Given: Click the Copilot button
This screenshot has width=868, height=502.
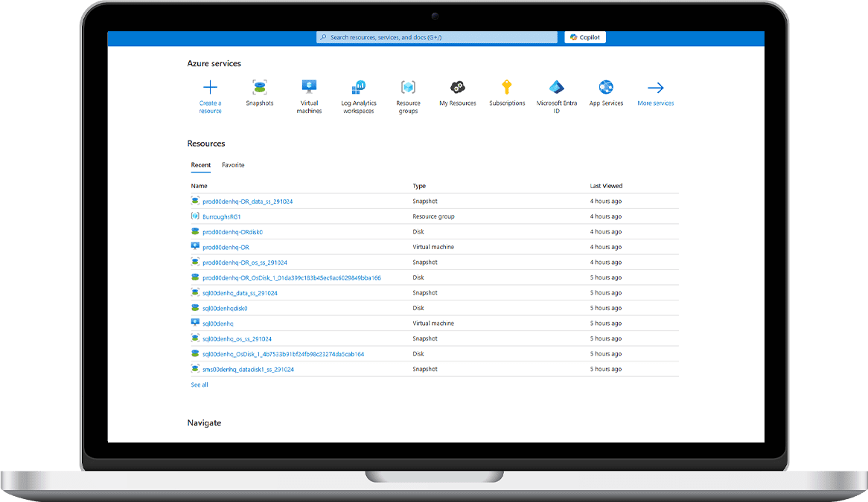Looking at the screenshot, I should [585, 37].
